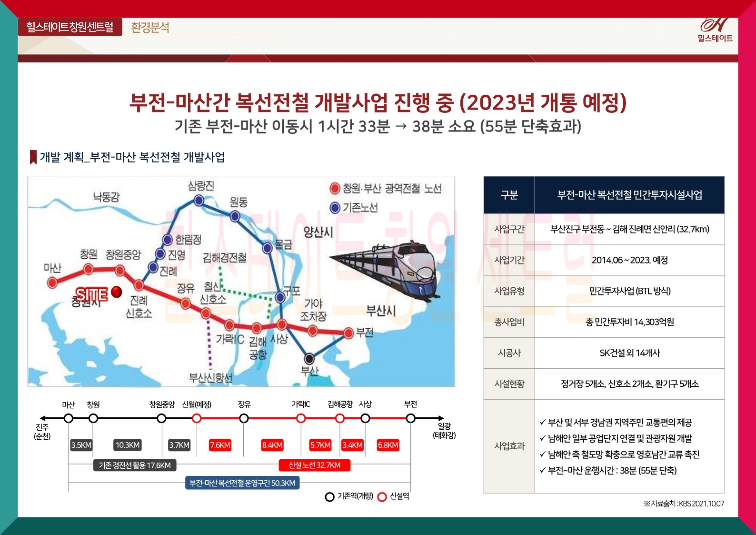Click the red SITE marker on the map
The image size is (756, 535).
(117, 292)
